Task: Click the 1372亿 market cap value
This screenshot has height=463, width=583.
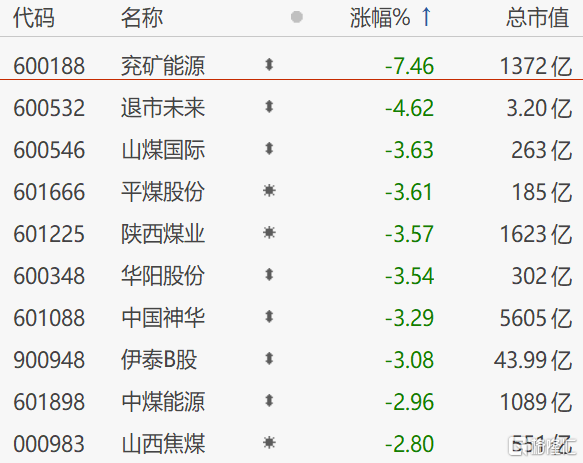Action: pos(536,66)
